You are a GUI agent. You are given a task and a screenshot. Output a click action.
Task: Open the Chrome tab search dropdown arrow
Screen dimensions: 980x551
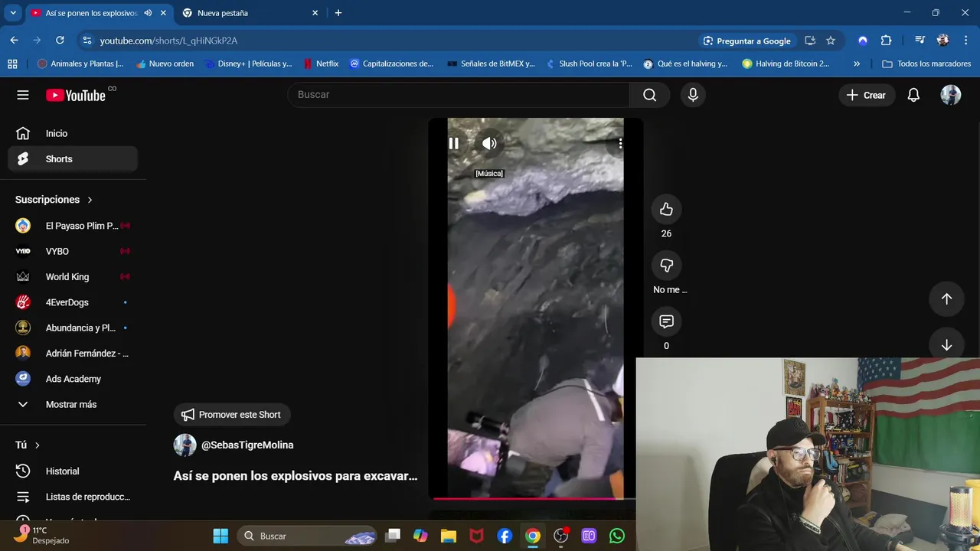(x=13, y=13)
